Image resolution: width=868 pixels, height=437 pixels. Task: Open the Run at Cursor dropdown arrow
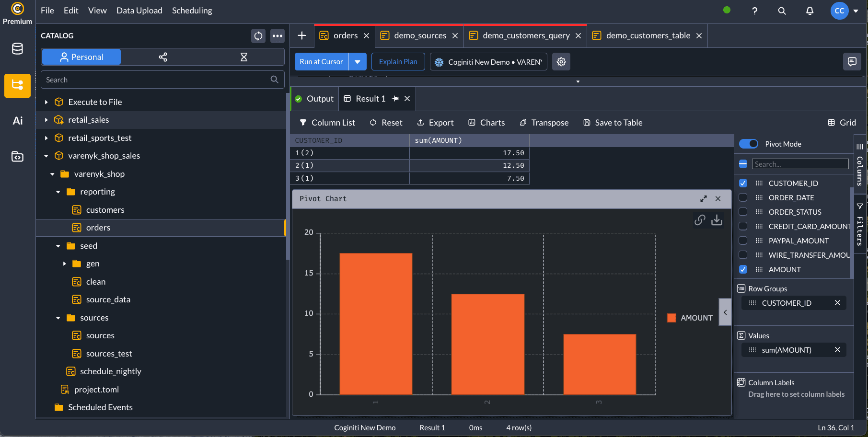pos(358,62)
